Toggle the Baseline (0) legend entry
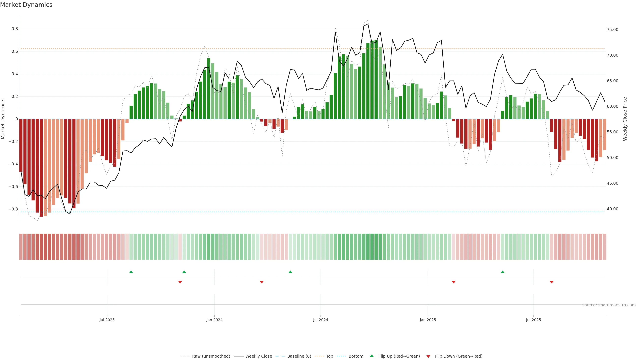Image resolution: width=644 pixels, height=362 pixels. [299, 356]
